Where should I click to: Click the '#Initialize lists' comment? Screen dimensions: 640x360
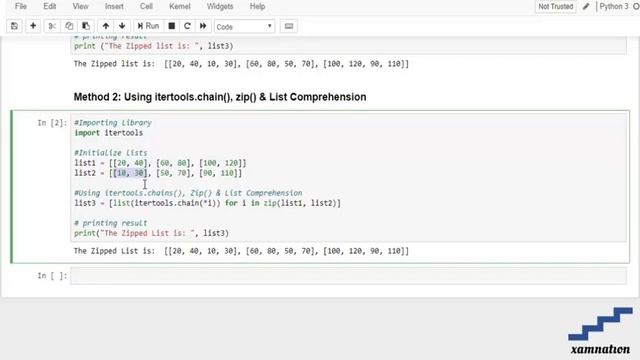(x=111, y=153)
